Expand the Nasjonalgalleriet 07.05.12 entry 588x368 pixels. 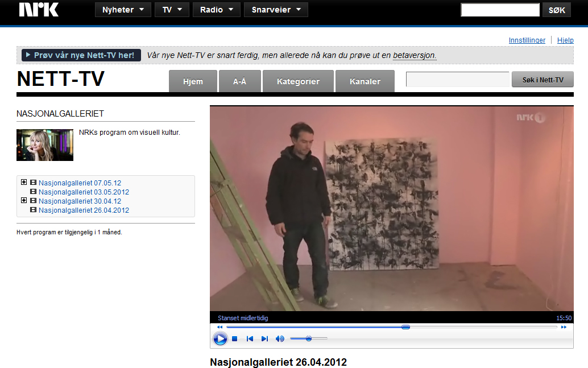(24, 183)
